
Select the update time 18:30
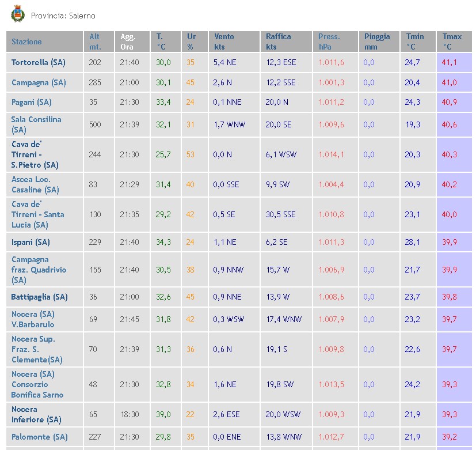[x=130, y=414]
